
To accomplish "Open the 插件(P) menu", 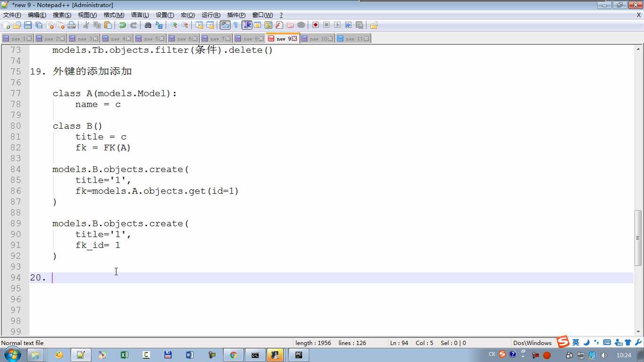I will [x=236, y=15].
